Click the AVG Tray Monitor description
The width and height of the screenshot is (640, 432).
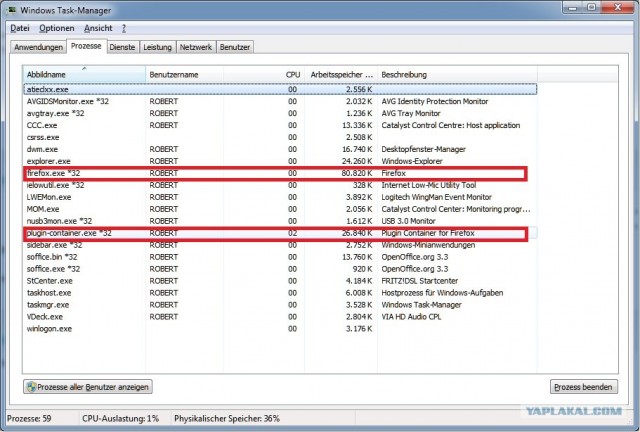pyautogui.click(x=411, y=113)
